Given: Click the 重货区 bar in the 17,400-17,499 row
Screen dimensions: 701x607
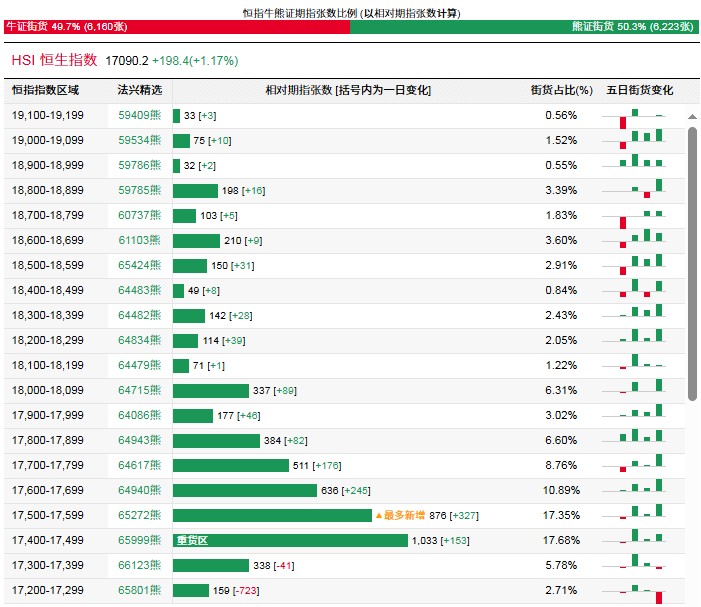Looking at the screenshot, I should pos(290,540).
